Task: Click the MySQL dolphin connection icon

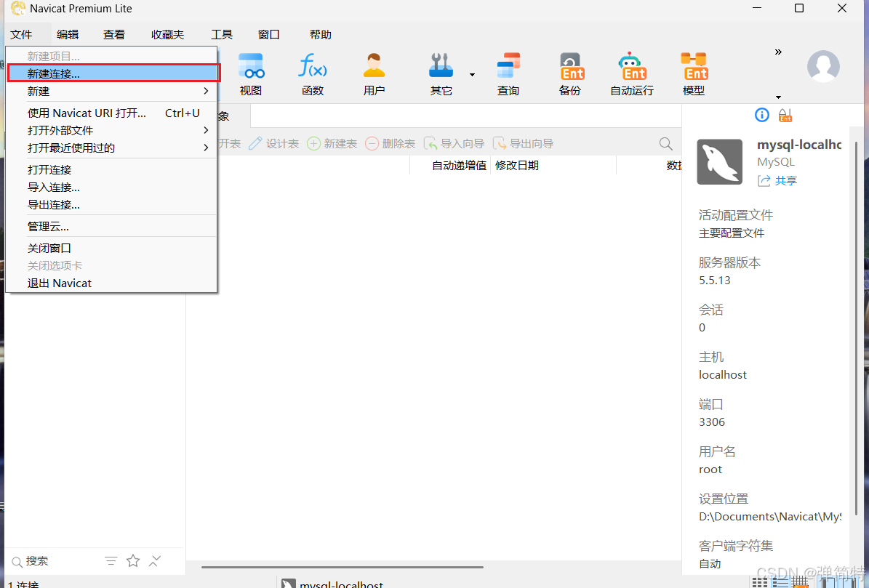Action: [x=719, y=161]
